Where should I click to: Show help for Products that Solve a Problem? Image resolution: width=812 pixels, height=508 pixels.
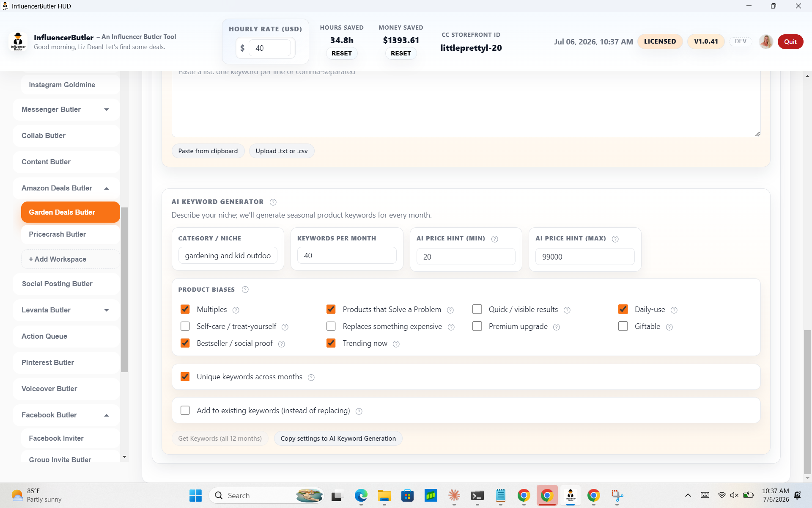tap(450, 310)
